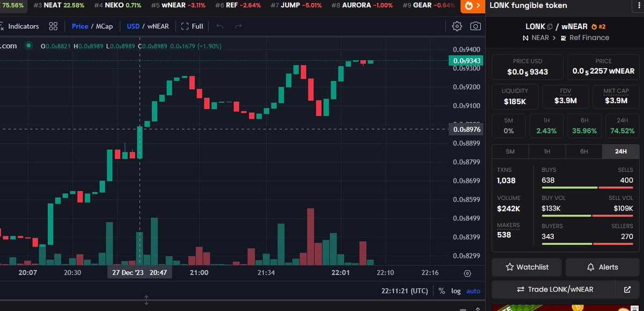Image resolution: width=644 pixels, height=311 pixels.
Task: Click the fire trending icon button
Action: tap(472, 5)
